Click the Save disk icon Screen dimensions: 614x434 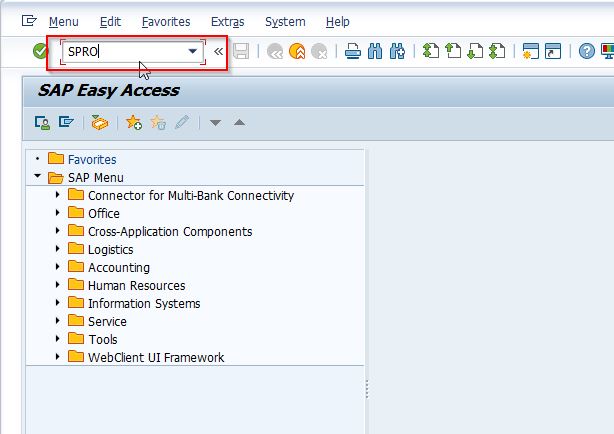241,51
